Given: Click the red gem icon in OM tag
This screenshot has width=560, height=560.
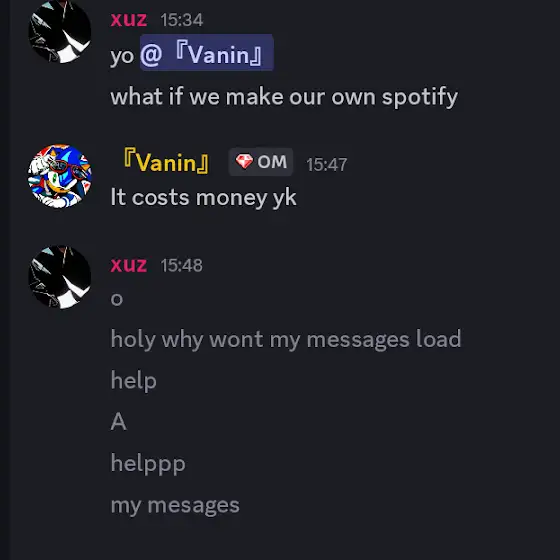Looking at the screenshot, I should pos(244,162).
